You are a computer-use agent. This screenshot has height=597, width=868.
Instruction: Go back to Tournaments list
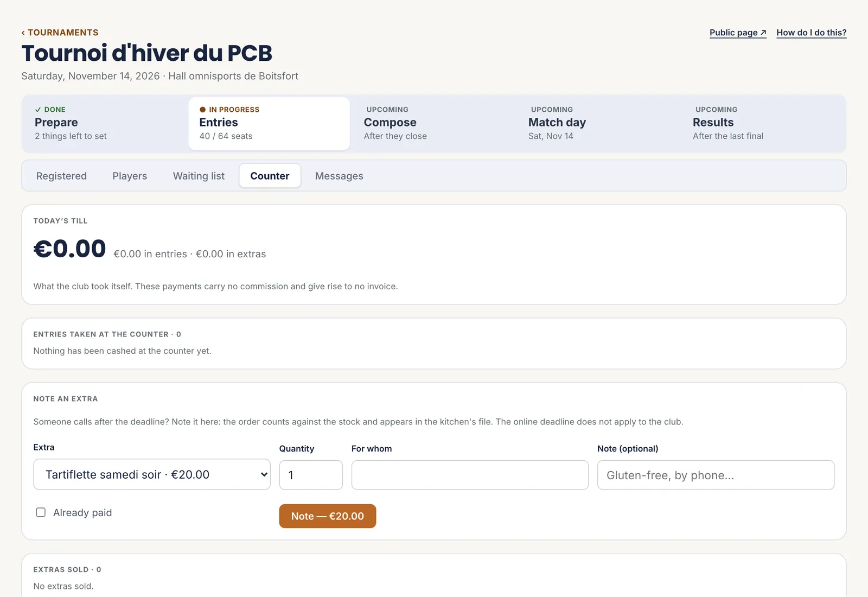(x=60, y=33)
